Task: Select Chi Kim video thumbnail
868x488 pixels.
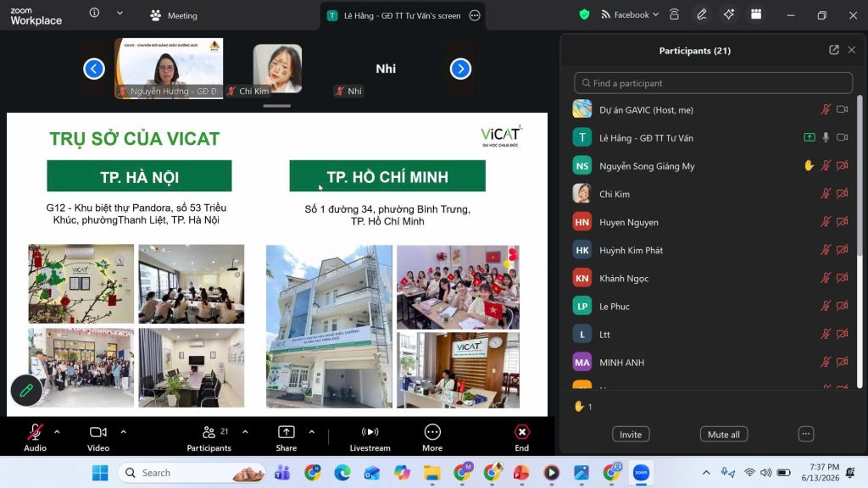Action: pyautogui.click(x=277, y=69)
